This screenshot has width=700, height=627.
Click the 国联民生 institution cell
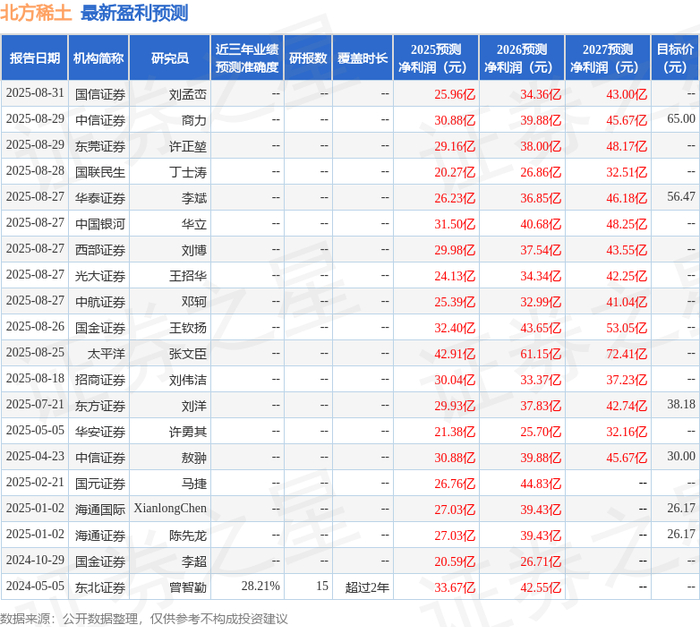[100, 172]
